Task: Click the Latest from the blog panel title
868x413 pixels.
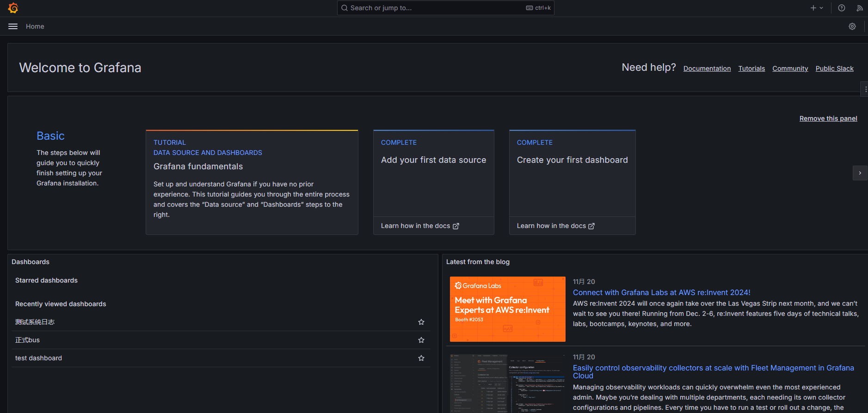Action: click(478, 262)
